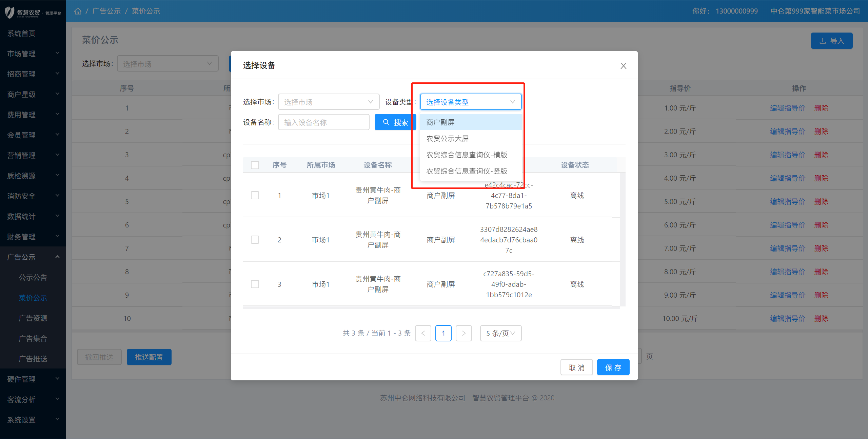This screenshot has width=868, height=439.
Task: Check the select-all header checkbox
Action: point(255,165)
